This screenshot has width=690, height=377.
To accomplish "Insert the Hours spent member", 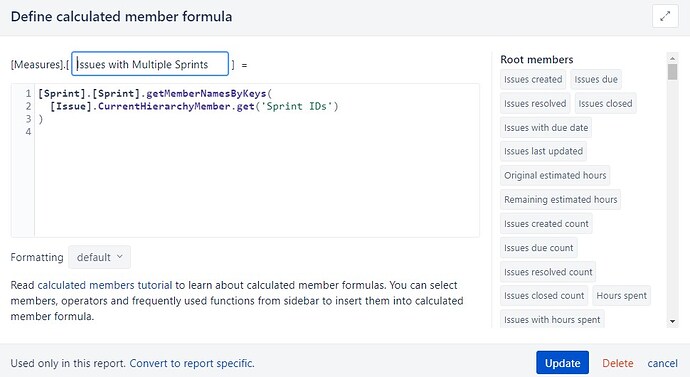I will (x=621, y=296).
